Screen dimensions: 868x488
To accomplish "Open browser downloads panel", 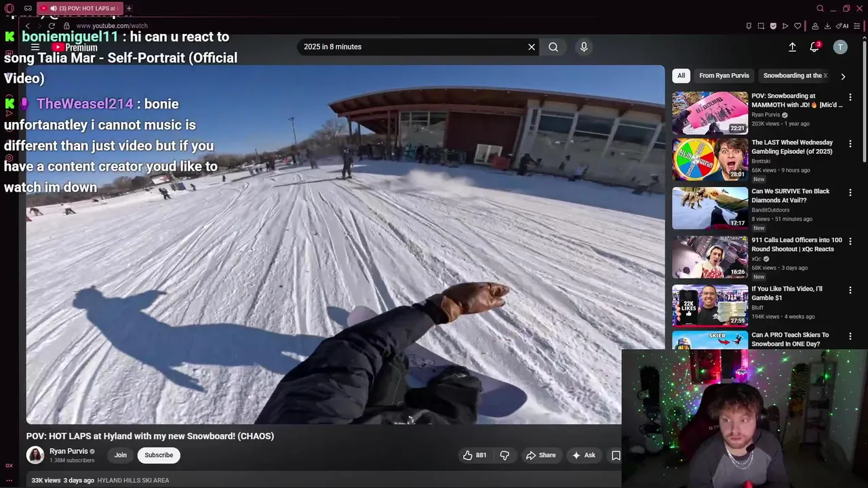I will coord(827,26).
